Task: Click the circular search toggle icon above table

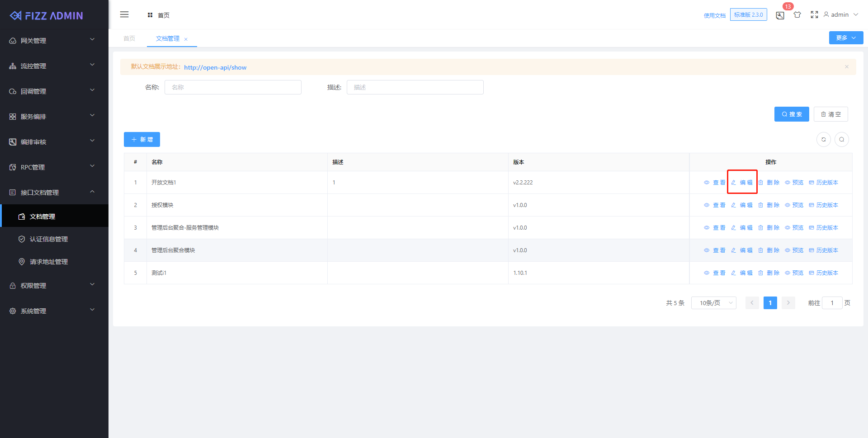Action: tap(841, 140)
